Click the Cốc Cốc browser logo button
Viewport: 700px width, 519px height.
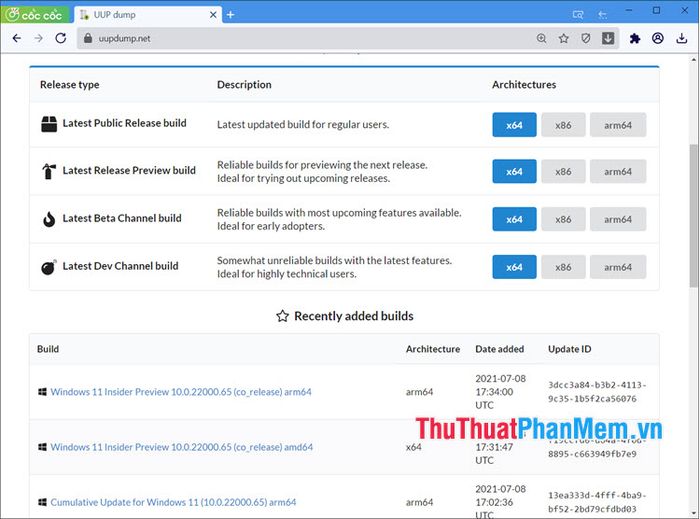click(35, 14)
